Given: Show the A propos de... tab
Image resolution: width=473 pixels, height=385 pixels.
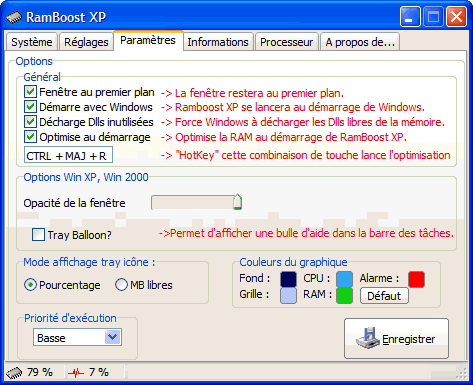Looking at the screenshot, I should coord(360,42).
